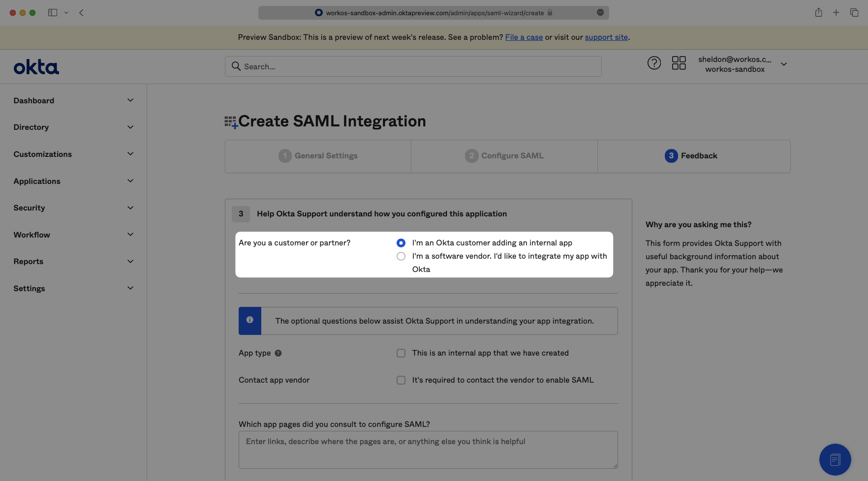This screenshot has height=481, width=868.
Task: Enable required to contact vendor checkbox
Action: [401, 380]
